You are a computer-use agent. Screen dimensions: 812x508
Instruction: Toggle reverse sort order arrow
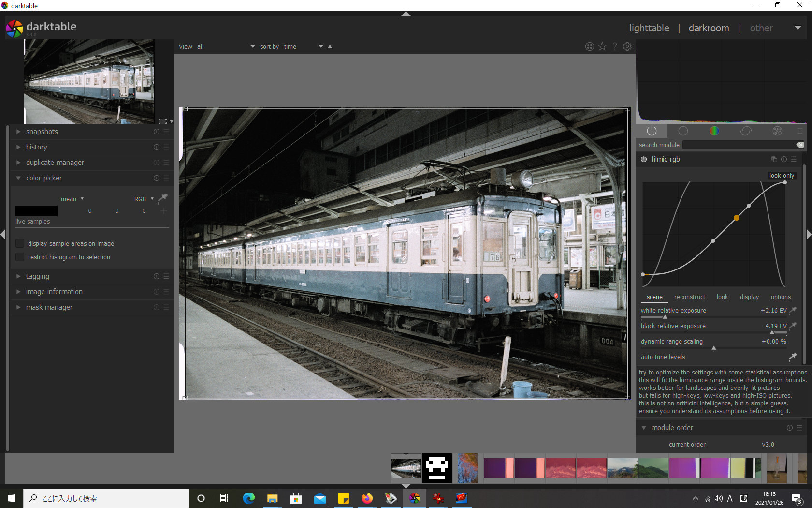pyautogui.click(x=330, y=46)
